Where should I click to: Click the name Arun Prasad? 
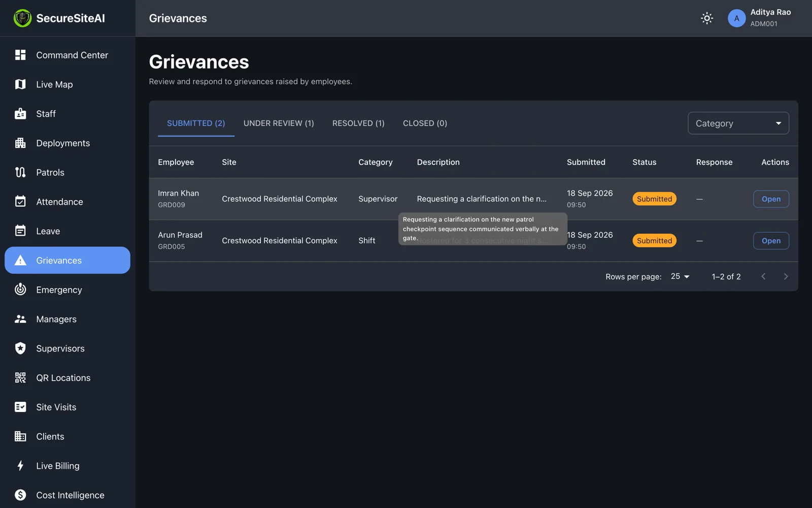point(180,235)
